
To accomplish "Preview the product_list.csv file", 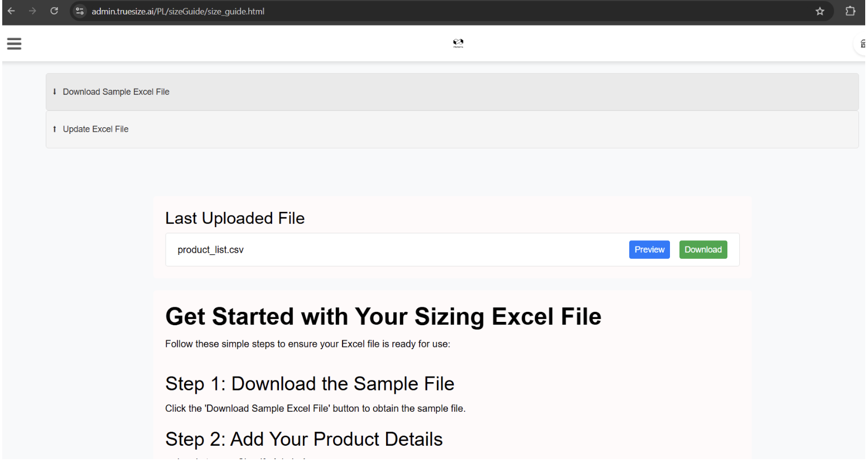I will coord(649,250).
